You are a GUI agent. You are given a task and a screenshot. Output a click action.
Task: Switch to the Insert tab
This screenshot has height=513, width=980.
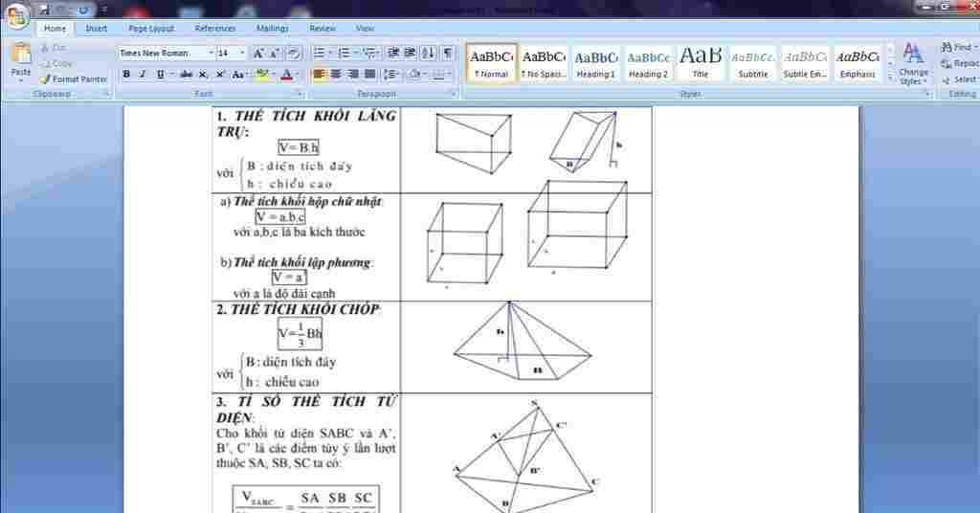click(97, 29)
